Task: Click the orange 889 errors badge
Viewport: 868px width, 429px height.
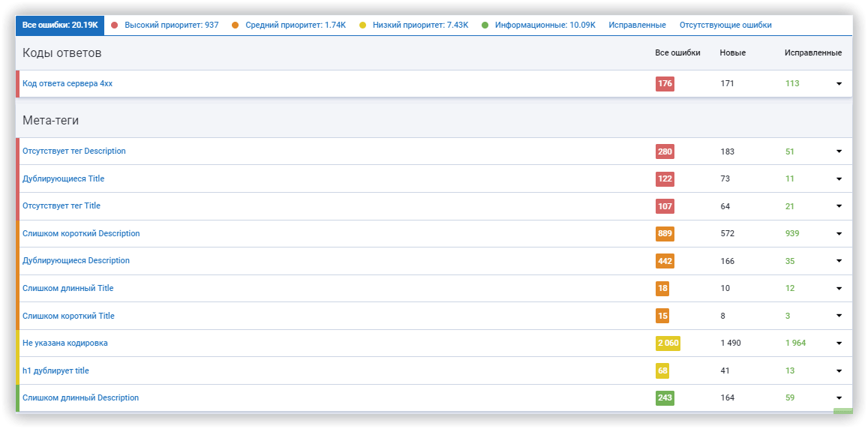Action: [x=665, y=233]
